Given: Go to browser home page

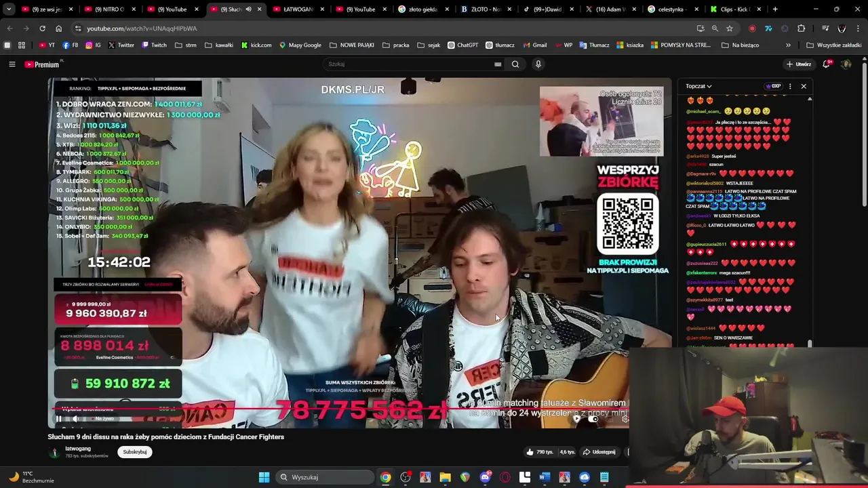Looking at the screenshot, I should [58, 28].
